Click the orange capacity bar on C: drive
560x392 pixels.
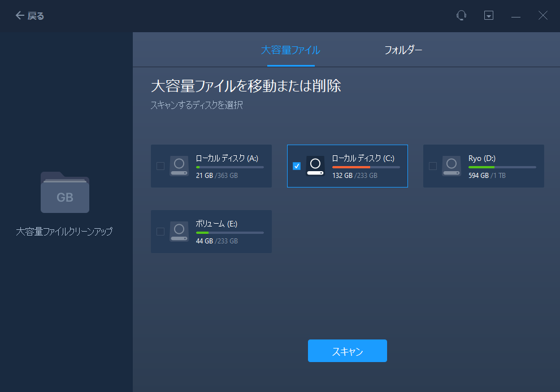(x=352, y=167)
